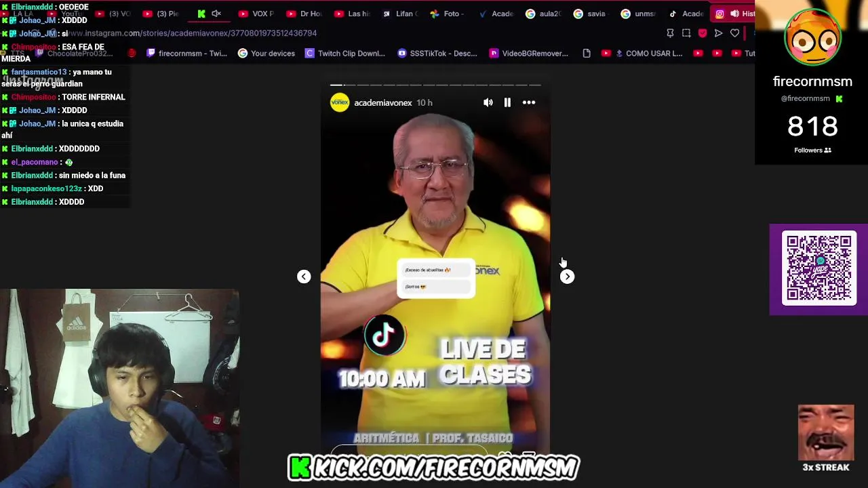This screenshot has width=868, height=488.
Task: Open the 'VideoBGRemover...' bookmark
Action: (x=529, y=54)
